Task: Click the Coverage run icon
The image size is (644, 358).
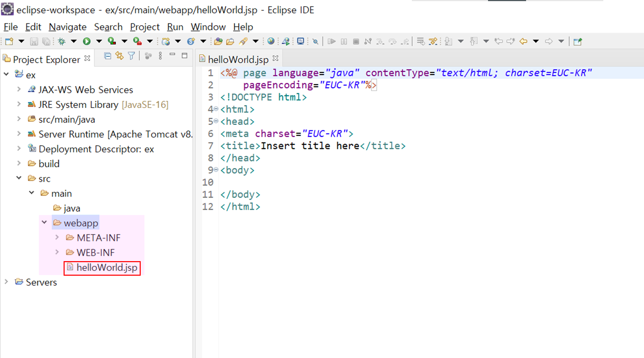Action: pyautogui.click(x=112, y=41)
